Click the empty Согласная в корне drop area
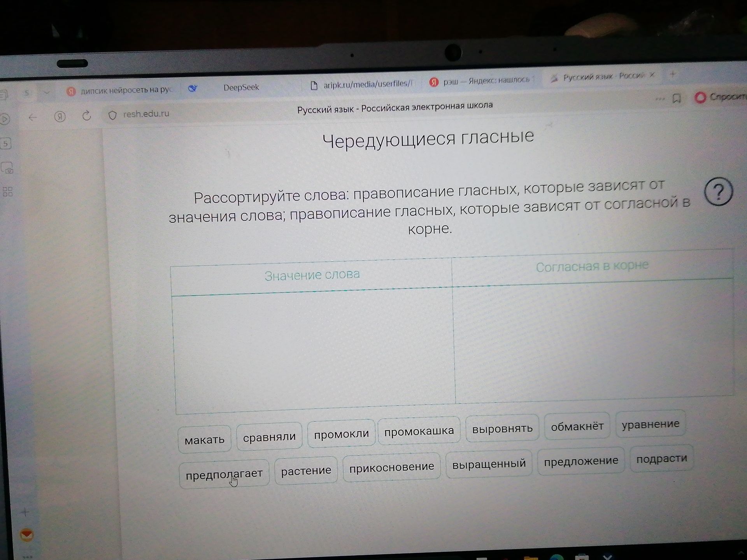Screen dimensions: 747x560 (593, 340)
